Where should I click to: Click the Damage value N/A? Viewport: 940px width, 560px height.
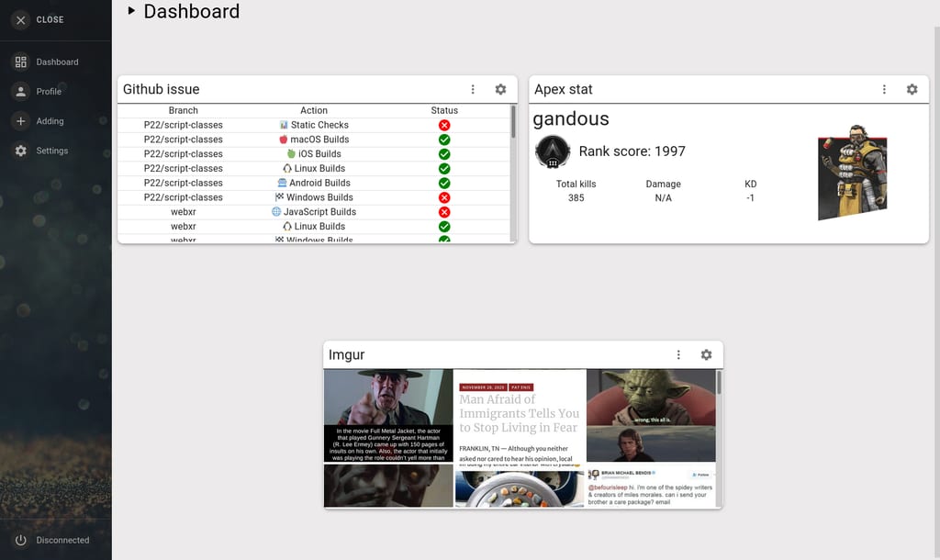(x=663, y=198)
